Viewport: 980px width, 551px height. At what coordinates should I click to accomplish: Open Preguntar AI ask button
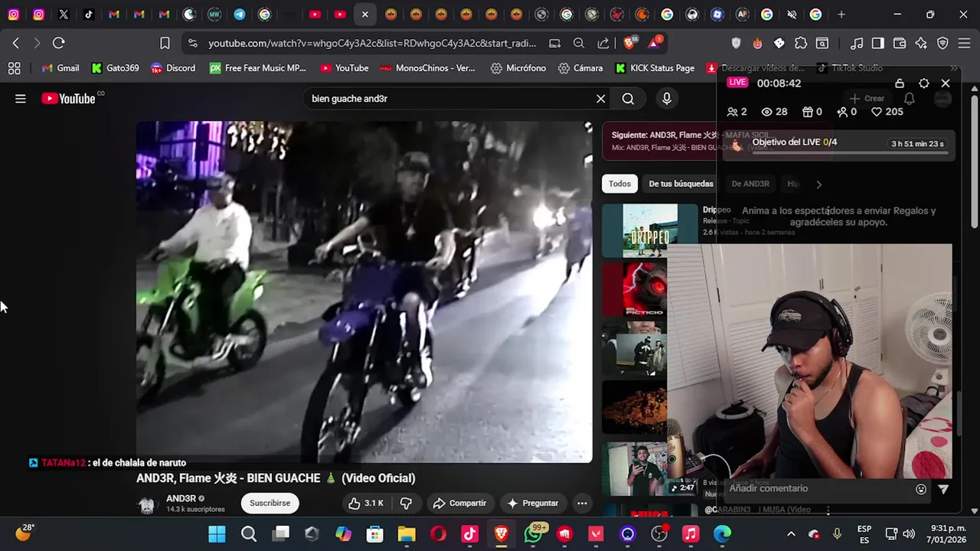[x=533, y=503]
